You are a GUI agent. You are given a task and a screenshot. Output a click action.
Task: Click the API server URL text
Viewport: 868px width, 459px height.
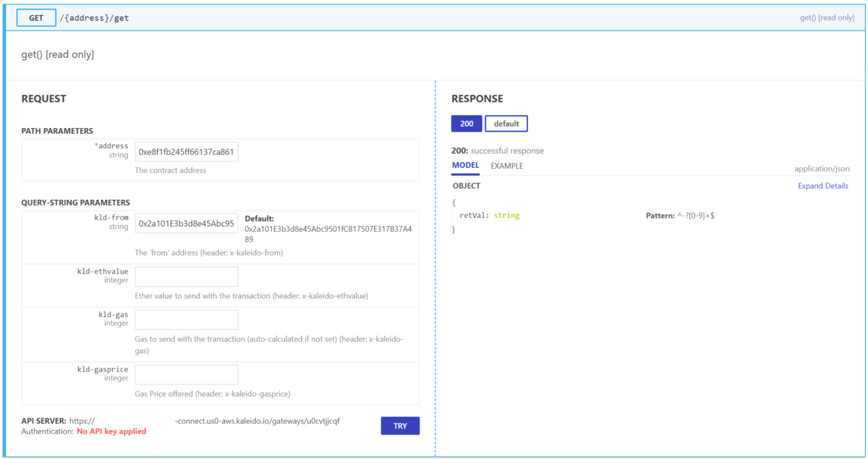tap(205, 421)
